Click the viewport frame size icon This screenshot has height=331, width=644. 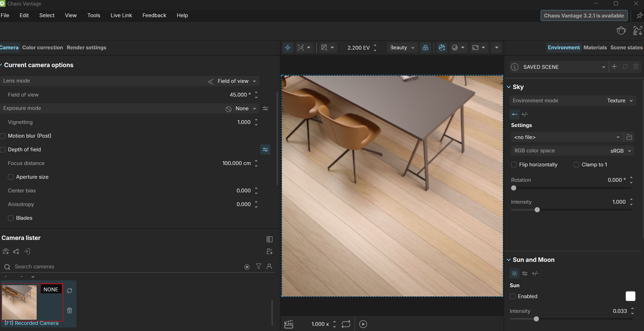tap(475, 48)
